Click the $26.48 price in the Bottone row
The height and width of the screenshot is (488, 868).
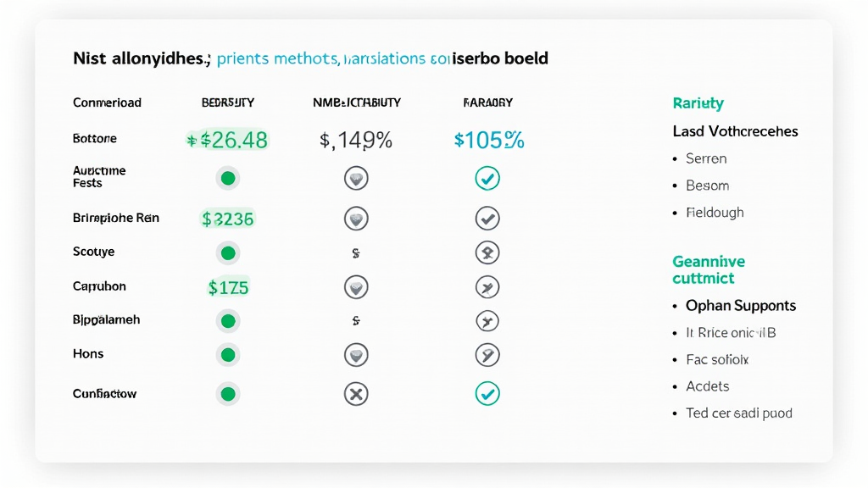pyautogui.click(x=227, y=140)
